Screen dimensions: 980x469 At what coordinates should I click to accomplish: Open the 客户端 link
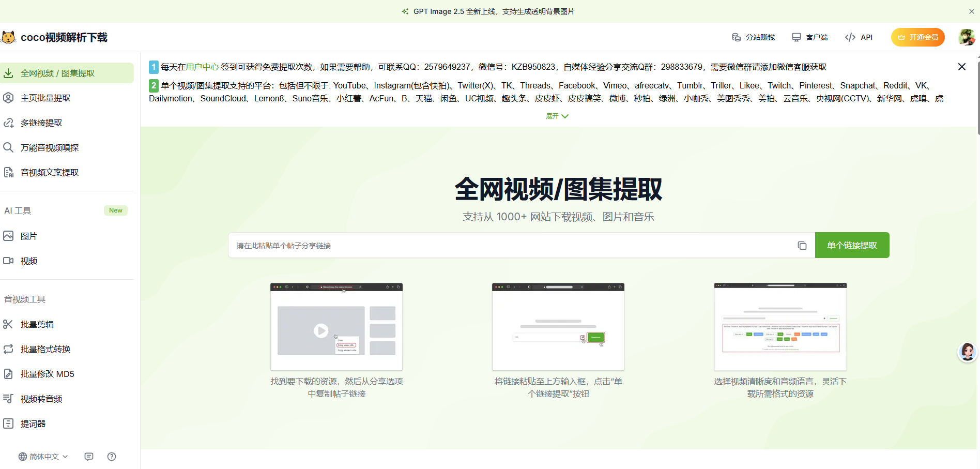pos(810,37)
